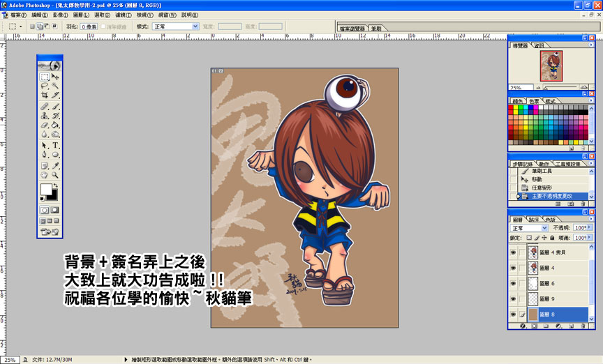
Task: Select the Eraser tool
Action: 45,125
